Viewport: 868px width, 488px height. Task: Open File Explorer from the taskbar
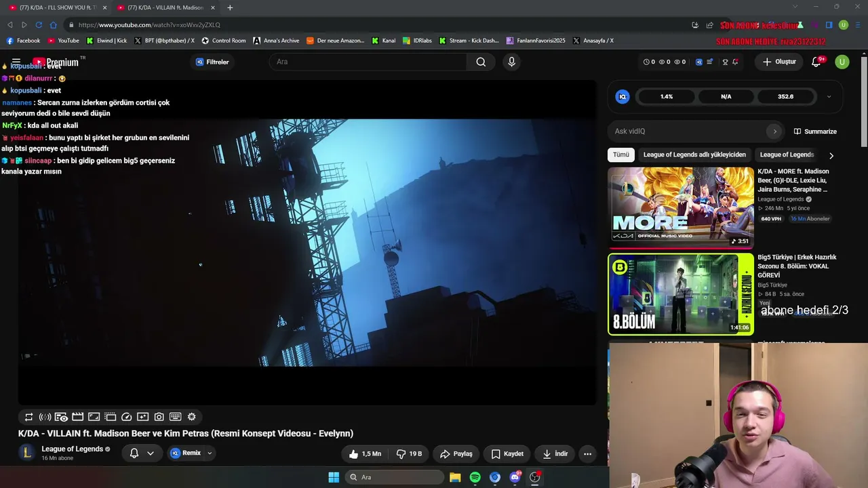[455, 477]
